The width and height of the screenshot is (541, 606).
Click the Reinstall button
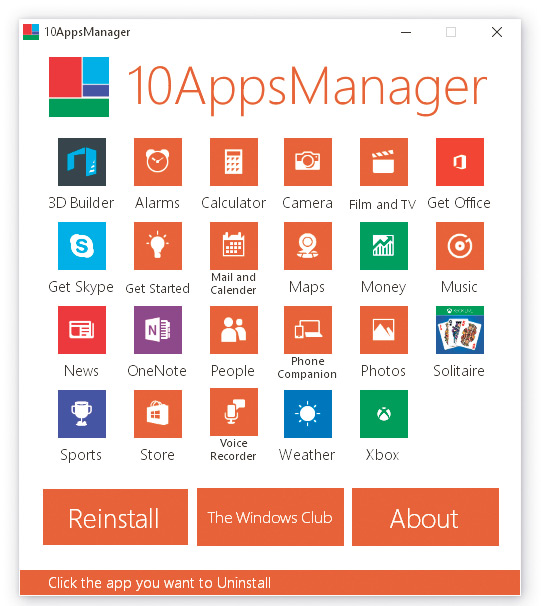[x=115, y=517]
